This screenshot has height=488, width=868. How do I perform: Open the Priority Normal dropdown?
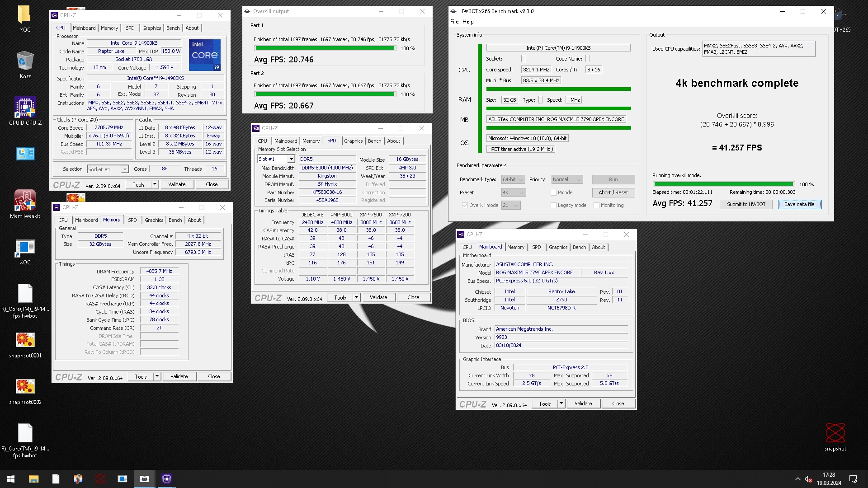tap(567, 179)
